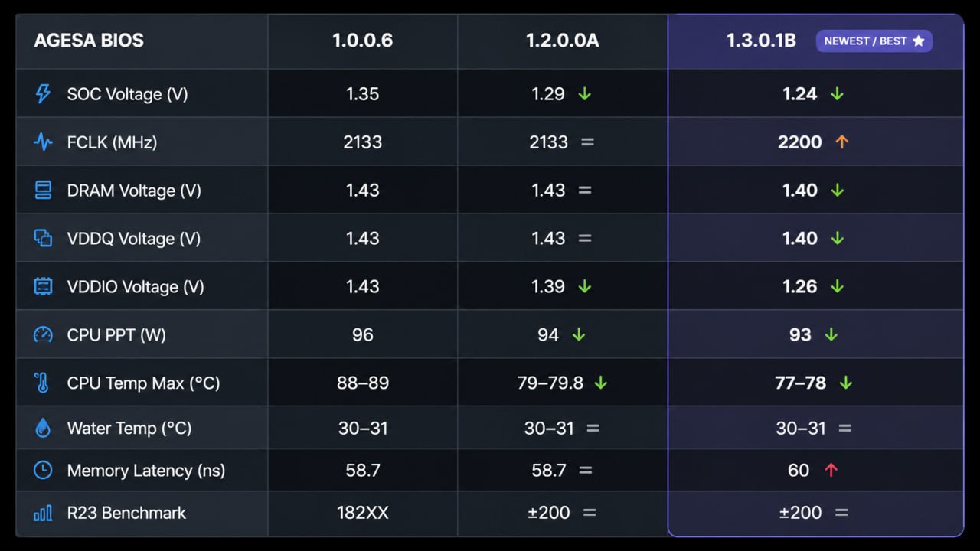Select the 1.2.0.0A column header
Viewport: 980px width, 551px height.
point(563,41)
